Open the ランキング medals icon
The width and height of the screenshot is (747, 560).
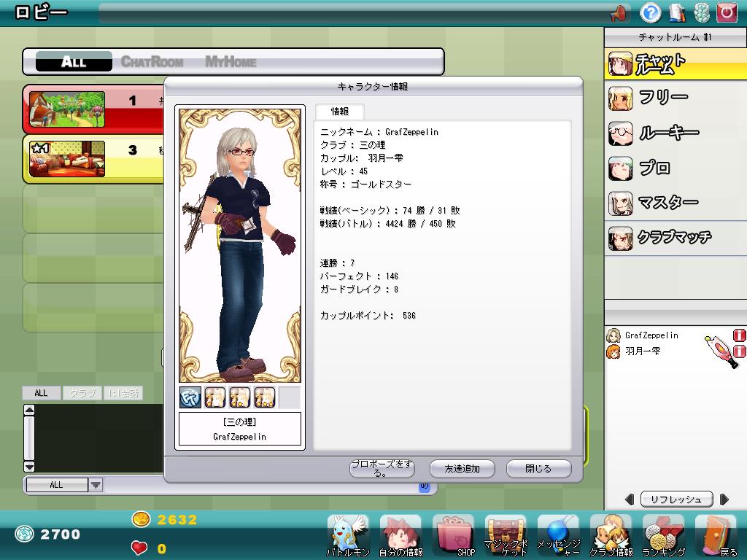click(x=663, y=535)
